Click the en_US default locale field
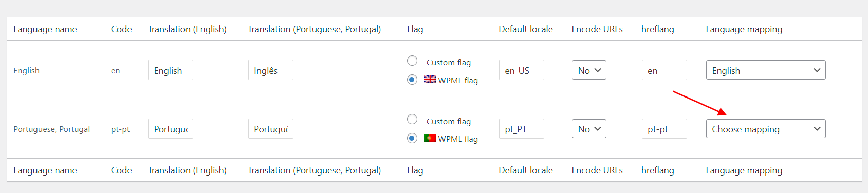The width and height of the screenshot is (868, 193). tap(521, 70)
